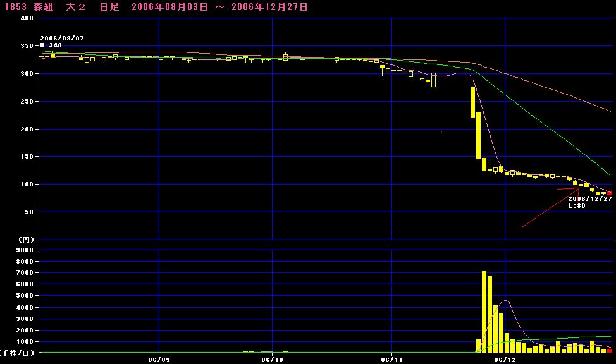
Task: Click the 2006/12/27 low date annotation
Action: click(590, 198)
